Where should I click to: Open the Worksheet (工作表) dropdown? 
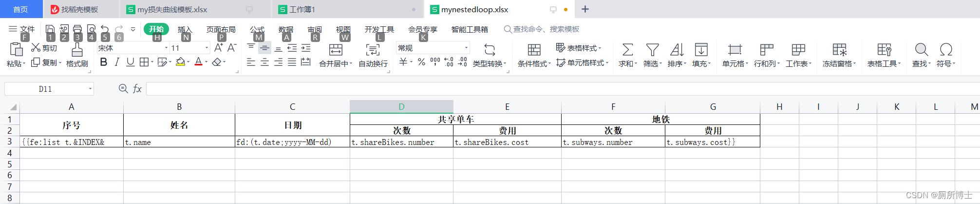[x=798, y=55]
